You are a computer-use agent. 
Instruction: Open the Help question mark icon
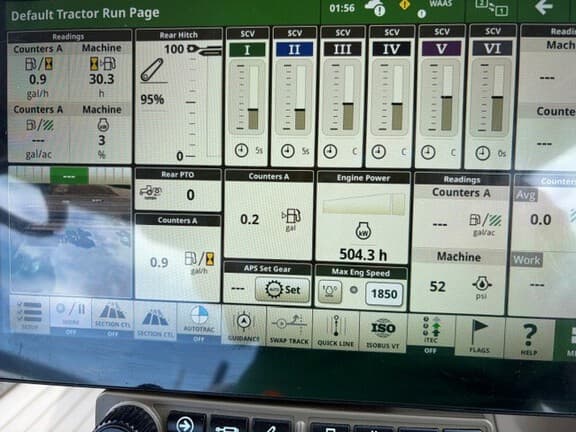click(x=529, y=339)
